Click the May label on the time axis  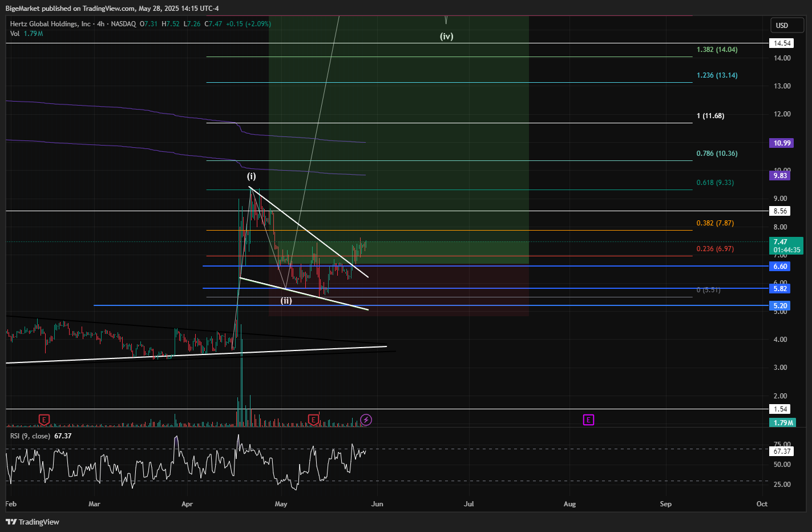point(281,504)
